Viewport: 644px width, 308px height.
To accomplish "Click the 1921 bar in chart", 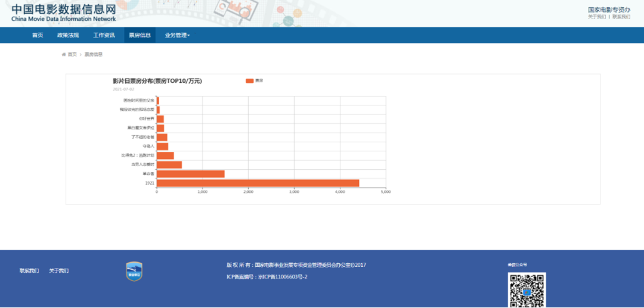I will [x=258, y=183].
